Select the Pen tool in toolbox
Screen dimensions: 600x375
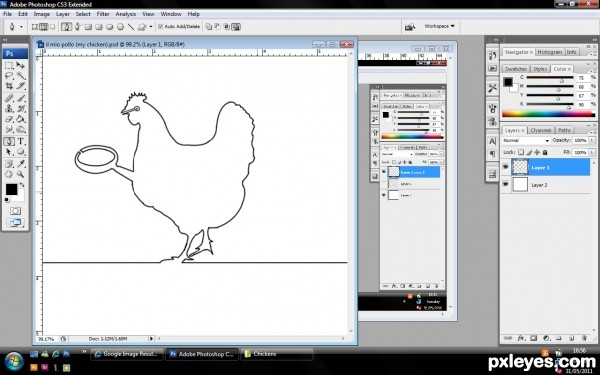(x=9, y=142)
